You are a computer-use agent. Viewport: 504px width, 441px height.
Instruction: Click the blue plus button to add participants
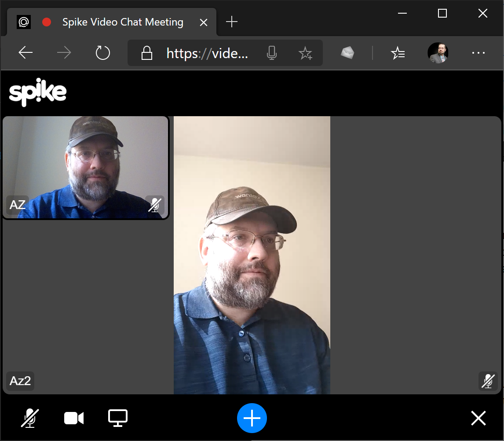pyautogui.click(x=252, y=418)
